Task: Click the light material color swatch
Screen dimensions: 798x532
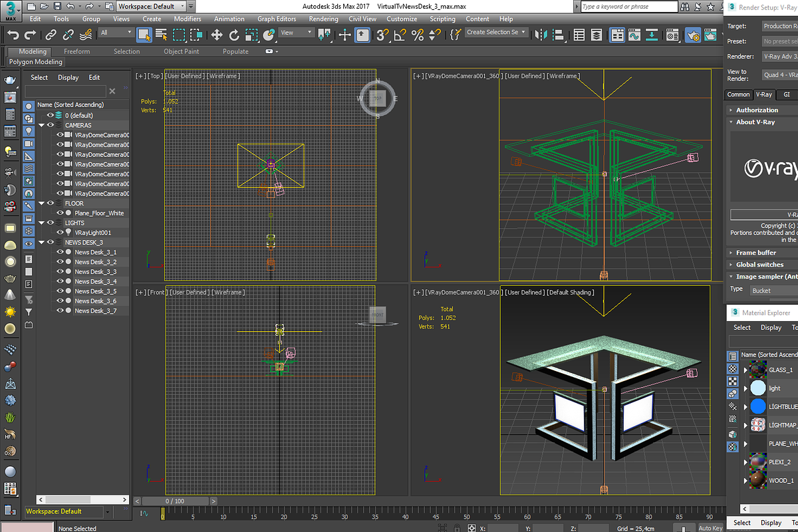Action: (x=758, y=388)
